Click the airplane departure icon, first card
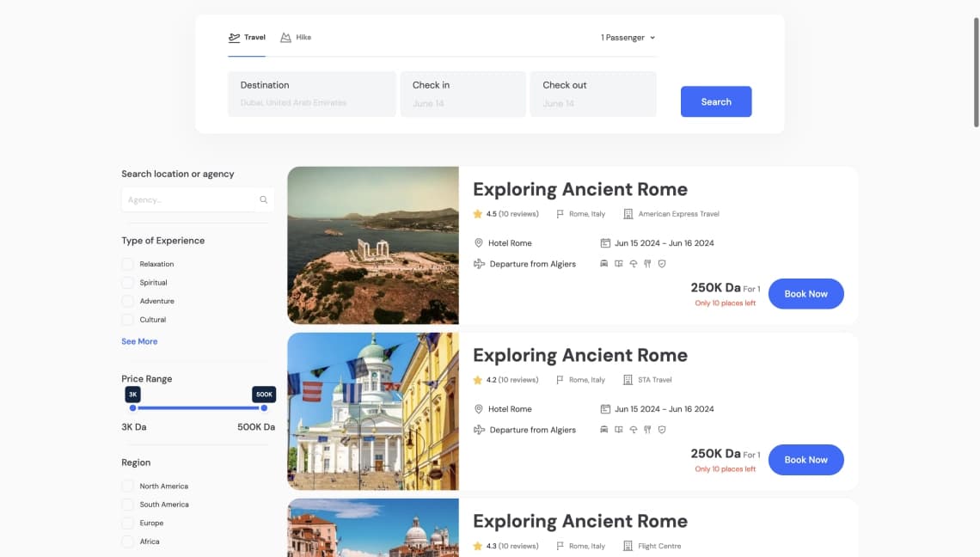This screenshot has width=980, height=557. pyautogui.click(x=480, y=264)
